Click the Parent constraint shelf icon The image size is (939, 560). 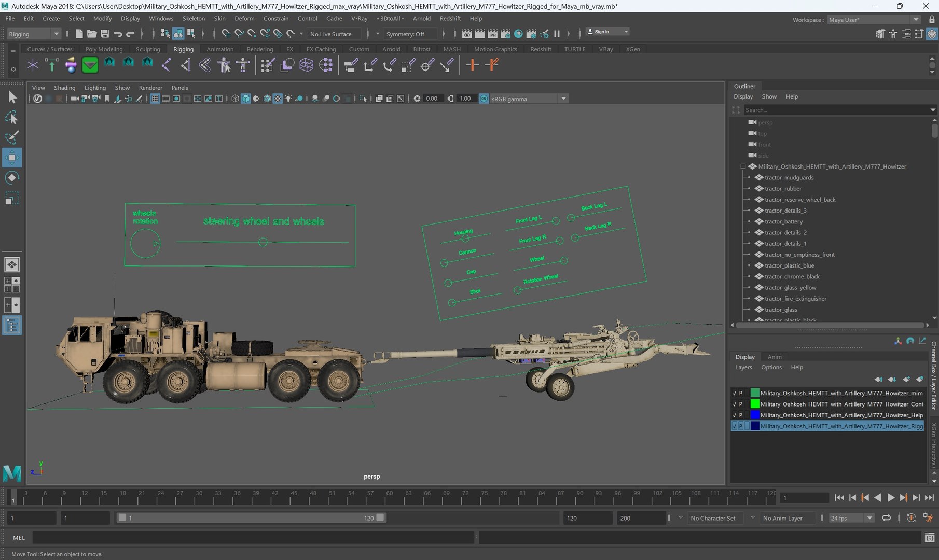click(351, 65)
